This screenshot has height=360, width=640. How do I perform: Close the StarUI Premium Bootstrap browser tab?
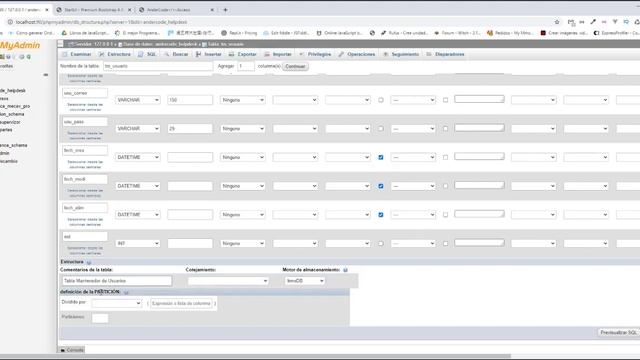pos(130,10)
